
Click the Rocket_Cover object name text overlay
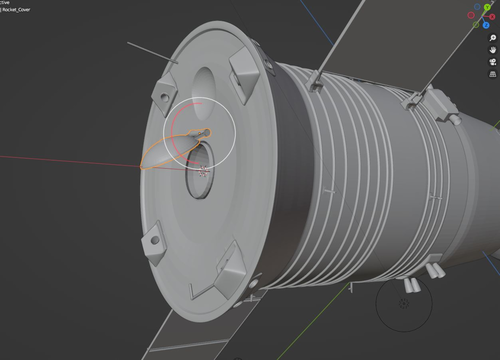click(x=16, y=10)
